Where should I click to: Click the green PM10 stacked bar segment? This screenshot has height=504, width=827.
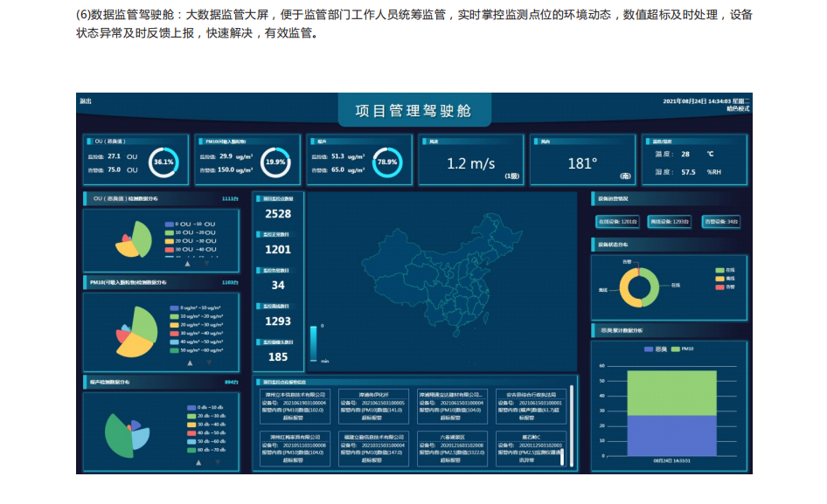pos(672,393)
